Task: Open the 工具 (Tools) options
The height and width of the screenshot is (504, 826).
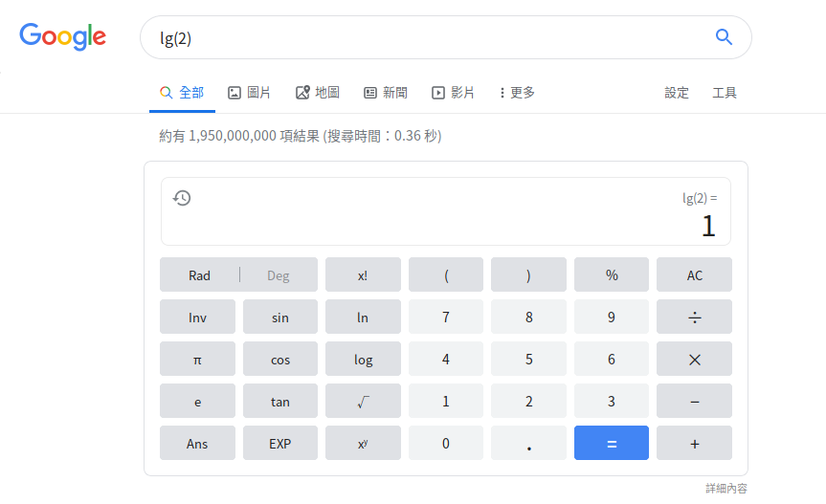Action: click(x=725, y=93)
